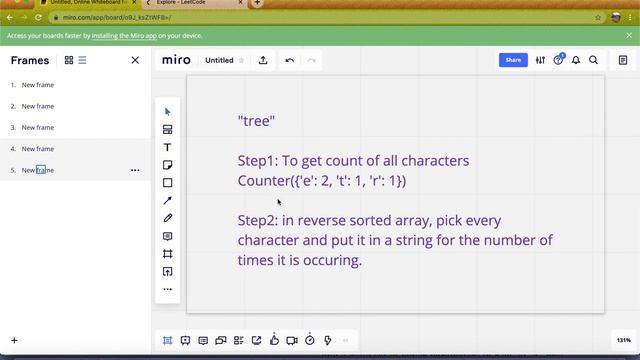Redo the last undone action
This screenshot has height=360, width=640.
click(x=311, y=60)
